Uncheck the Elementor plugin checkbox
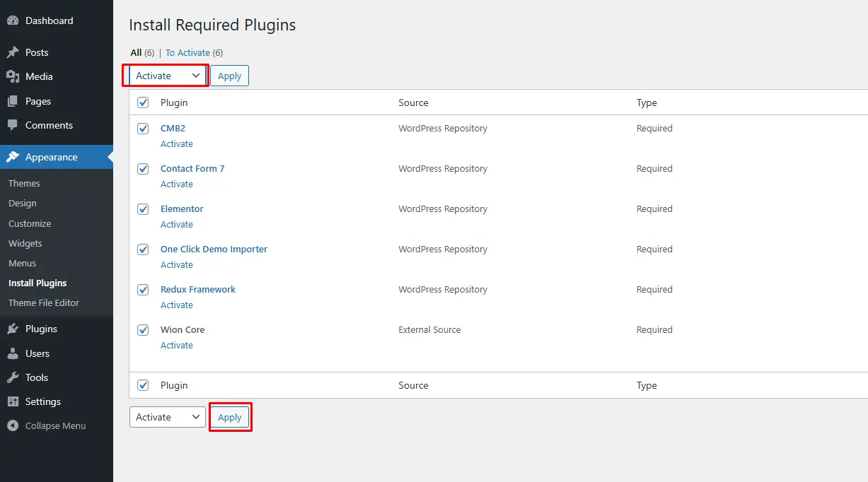Image resolution: width=868 pixels, height=482 pixels. (143, 209)
